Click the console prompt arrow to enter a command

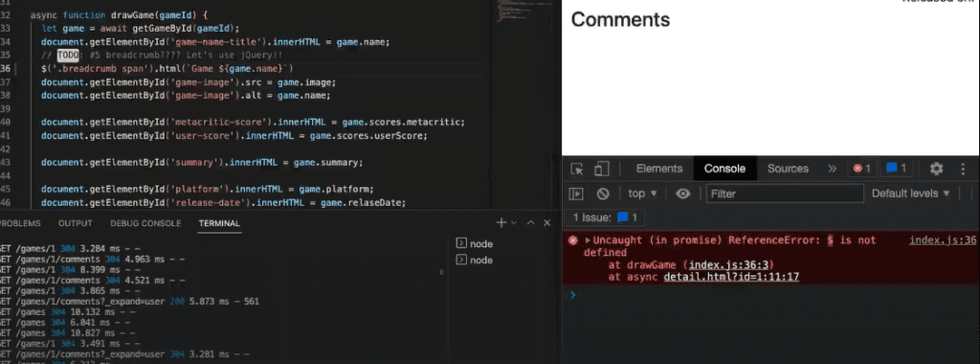pyautogui.click(x=572, y=295)
